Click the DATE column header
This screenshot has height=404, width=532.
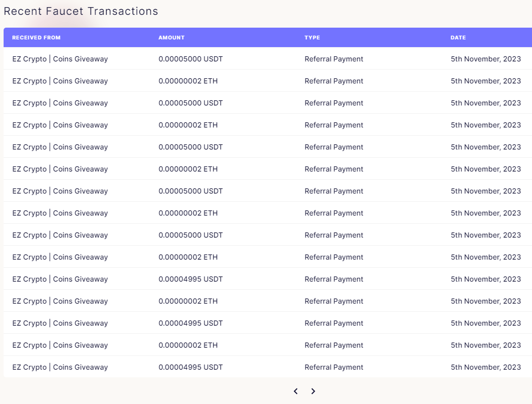point(458,37)
